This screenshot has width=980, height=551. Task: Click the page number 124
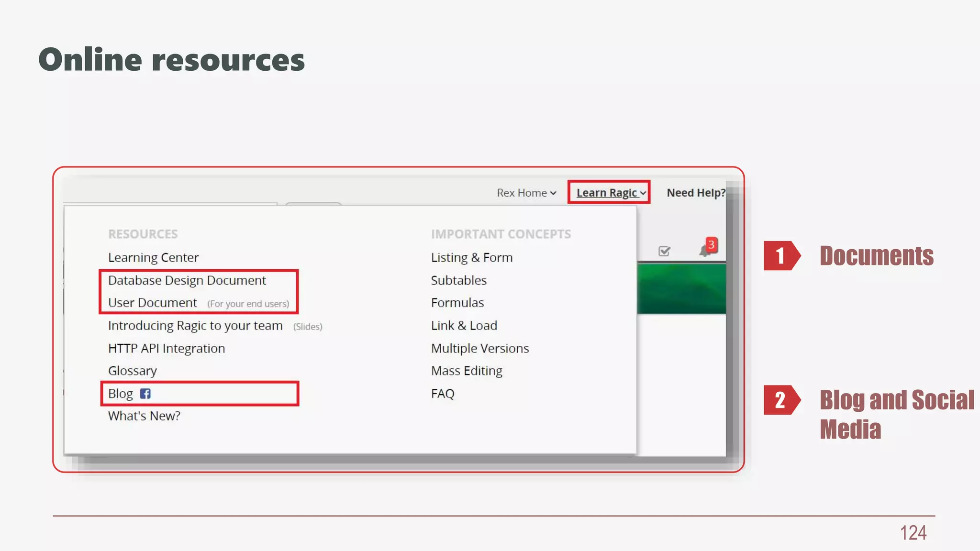913,533
